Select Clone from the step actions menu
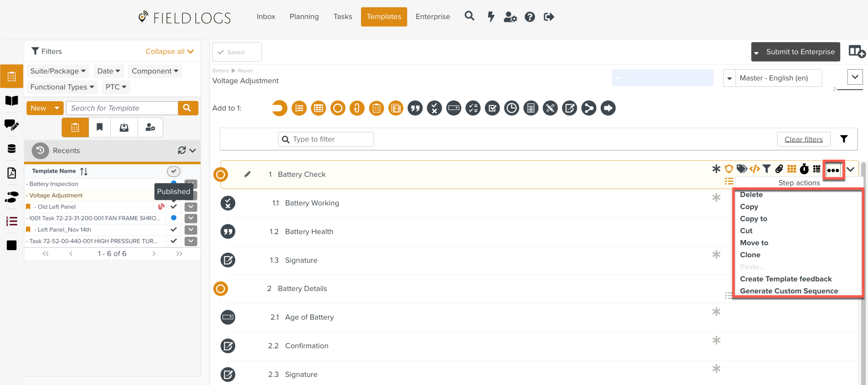 pyautogui.click(x=750, y=255)
